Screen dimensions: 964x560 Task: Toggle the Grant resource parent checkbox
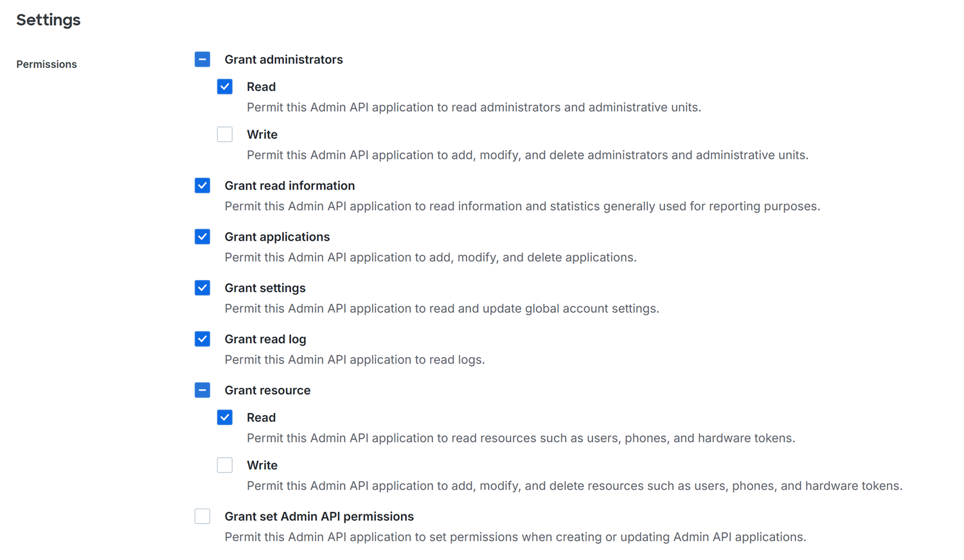[202, 390]
